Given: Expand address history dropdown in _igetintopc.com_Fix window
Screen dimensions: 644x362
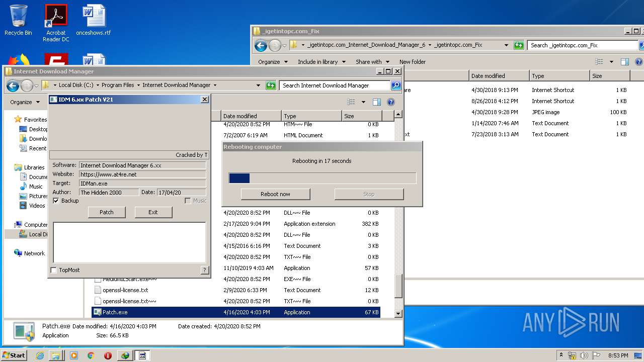Looking at the screenshot, I should tap(506, 45).
